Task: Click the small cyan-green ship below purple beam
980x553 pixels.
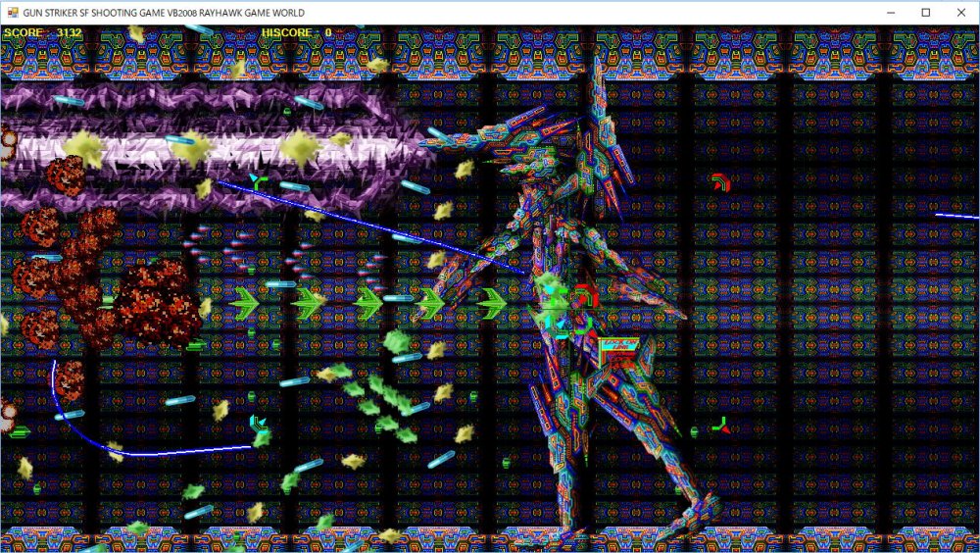Action: [x=258, y=181]
